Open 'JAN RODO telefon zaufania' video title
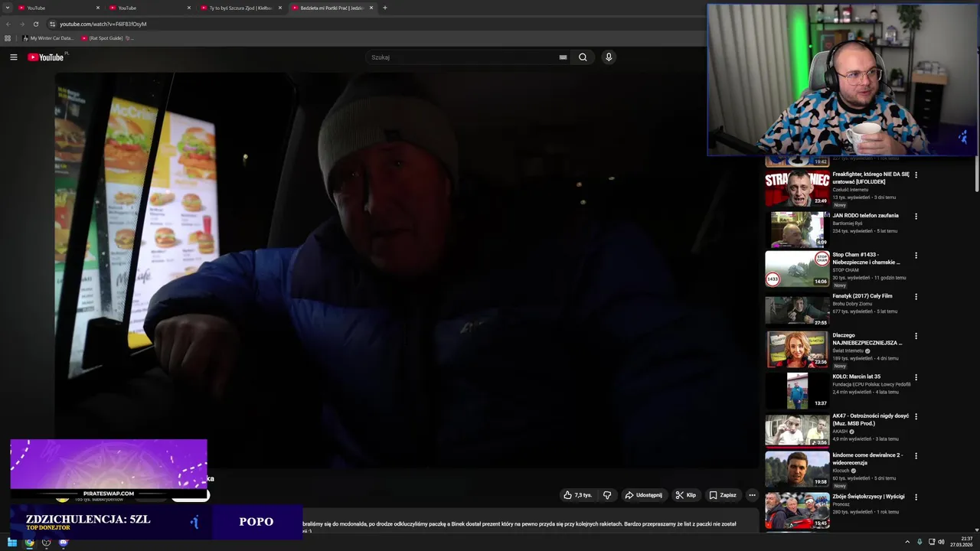Viewport: 980px width, 551px height. 865,216
